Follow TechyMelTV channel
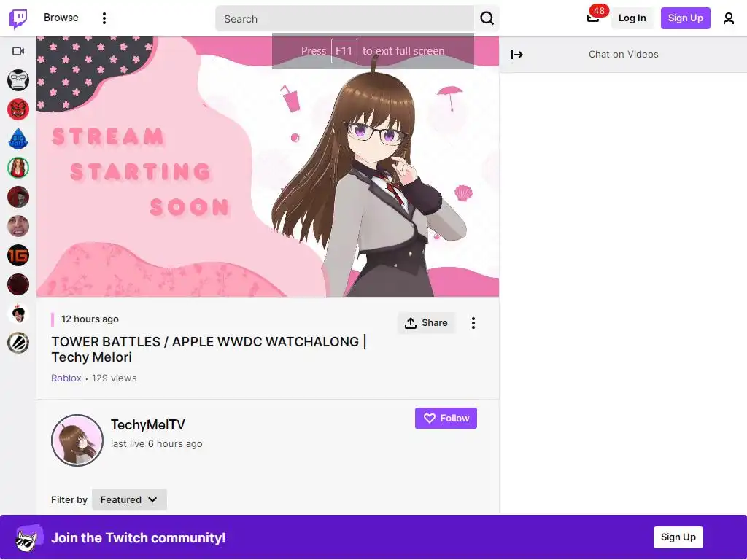The width and height of the screenshot is (747, 560). tap(446, 418)
